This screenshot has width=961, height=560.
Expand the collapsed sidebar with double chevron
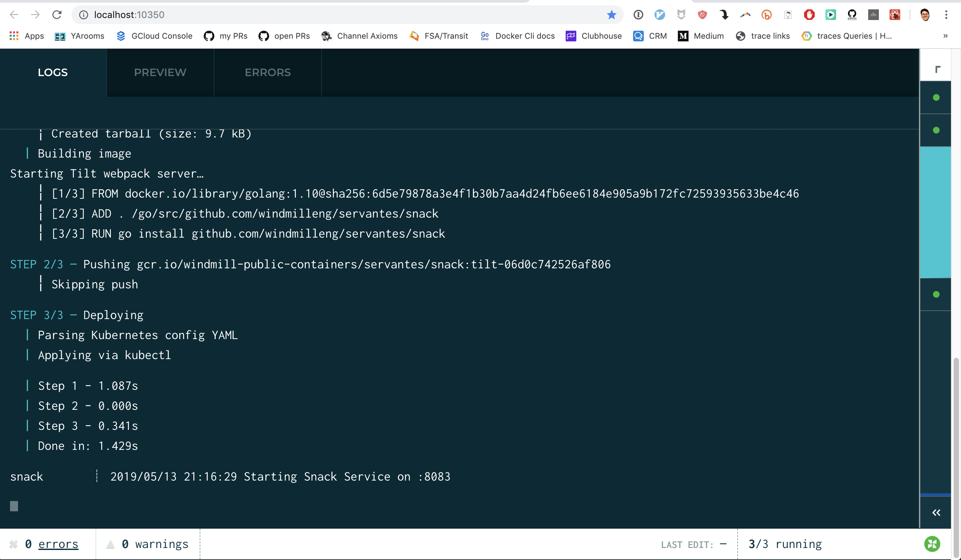(x=936, y=512)
